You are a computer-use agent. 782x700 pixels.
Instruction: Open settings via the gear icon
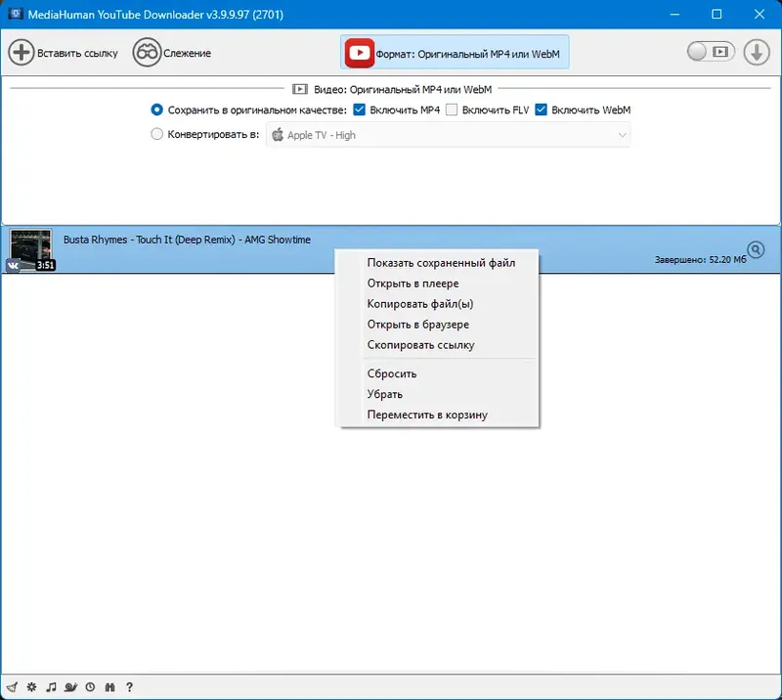pyautogui.click(x=31, y=687)
